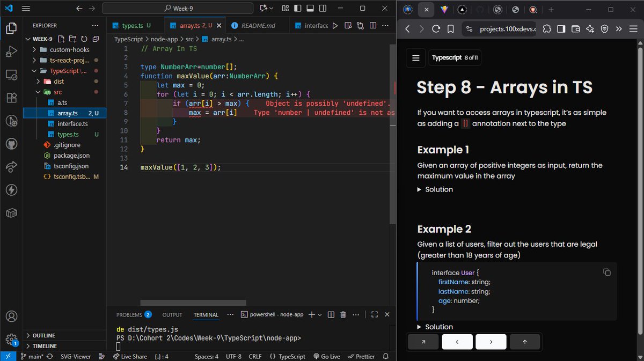The height and width of the screenshot is (361, 644).
Task: Run the file with the play icon
Action: (x=335, y=25)
